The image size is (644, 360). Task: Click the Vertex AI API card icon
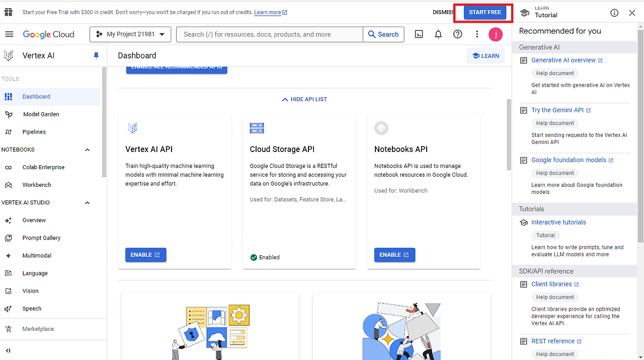(132, 128)
